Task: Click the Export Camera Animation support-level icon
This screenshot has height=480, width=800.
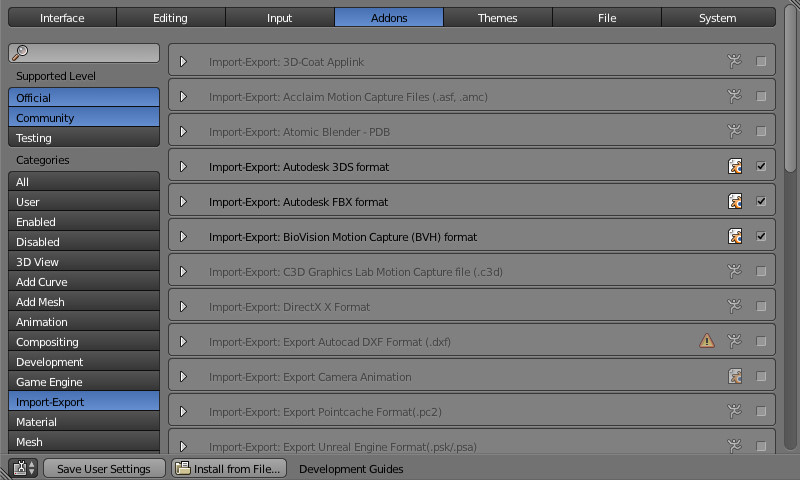Action: 735,376
